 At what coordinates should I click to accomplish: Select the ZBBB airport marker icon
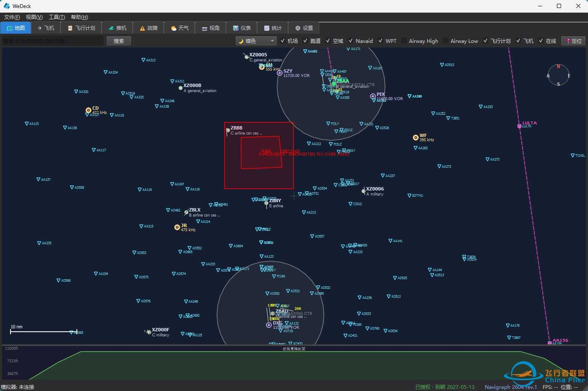point(228,130)
